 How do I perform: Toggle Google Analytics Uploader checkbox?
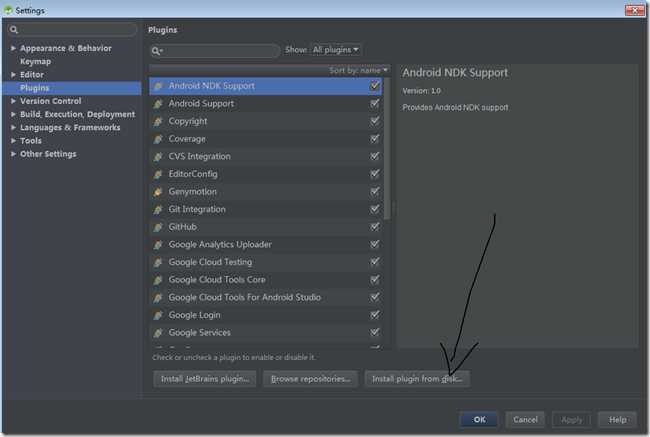click(x=375, y=244)
